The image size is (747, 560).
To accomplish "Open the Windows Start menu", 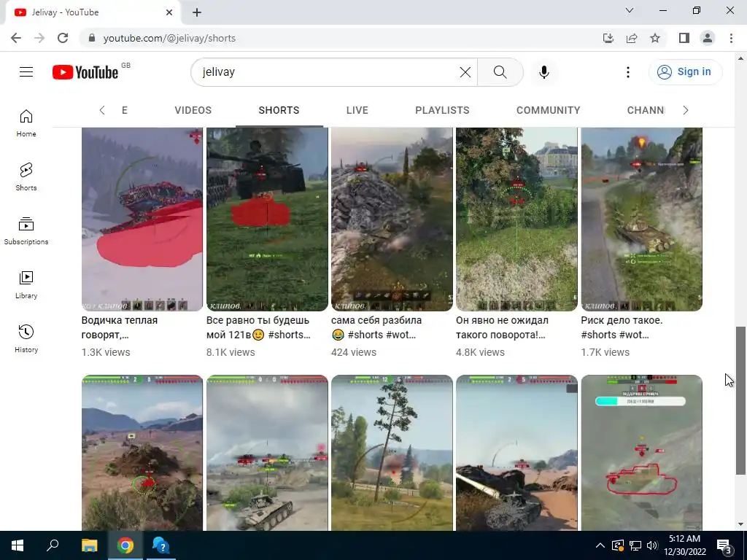I will [18, 545].
